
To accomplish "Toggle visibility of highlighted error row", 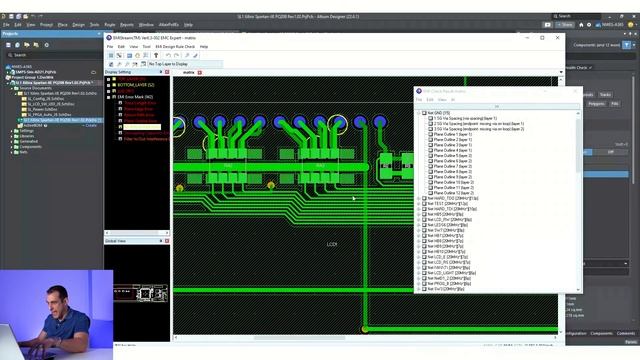I will 120,127.
